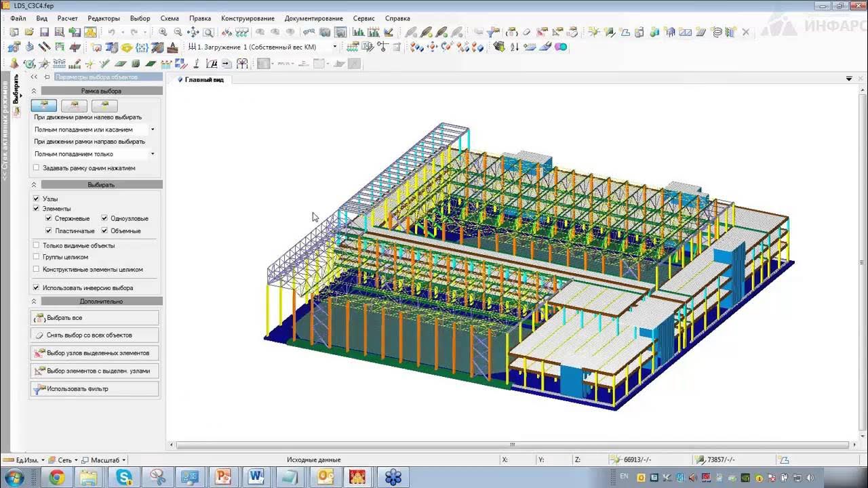The width and height of the screenshot is (868, 488).
Task: Click the up-down sort arrows icon
Action: (514, 47)
